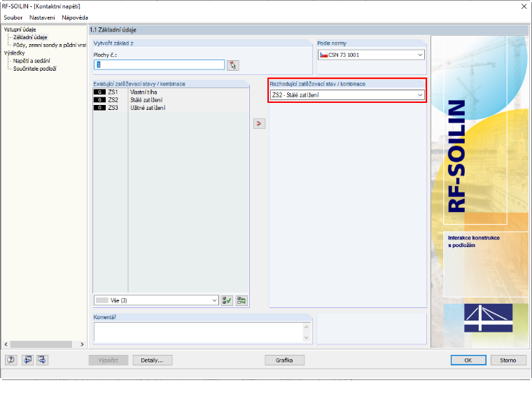Click the navigator horizontal scrollbar left arrow
Image resolution: width=532 pixels, height=399 pixels.
point(6,344)
